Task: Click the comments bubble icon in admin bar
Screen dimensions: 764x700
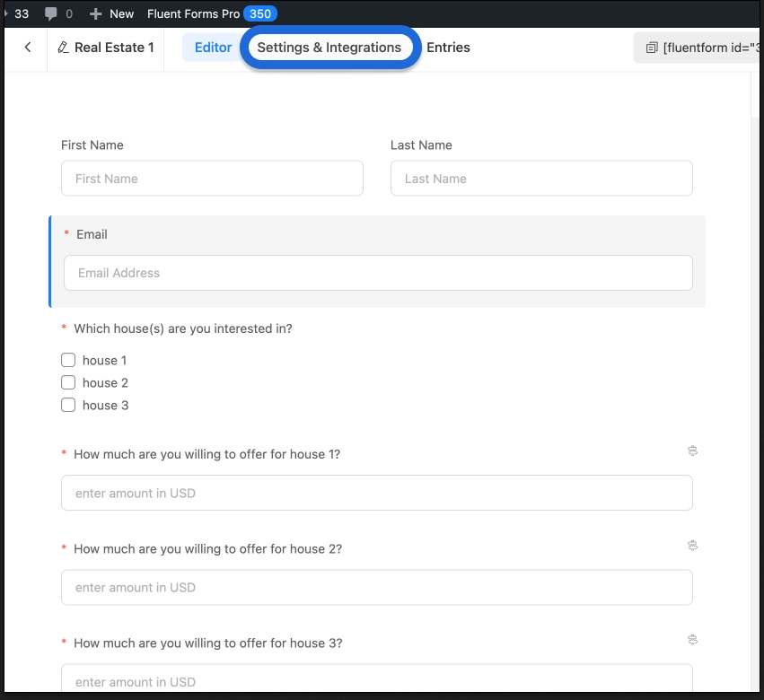Action: tap(50, 13)
